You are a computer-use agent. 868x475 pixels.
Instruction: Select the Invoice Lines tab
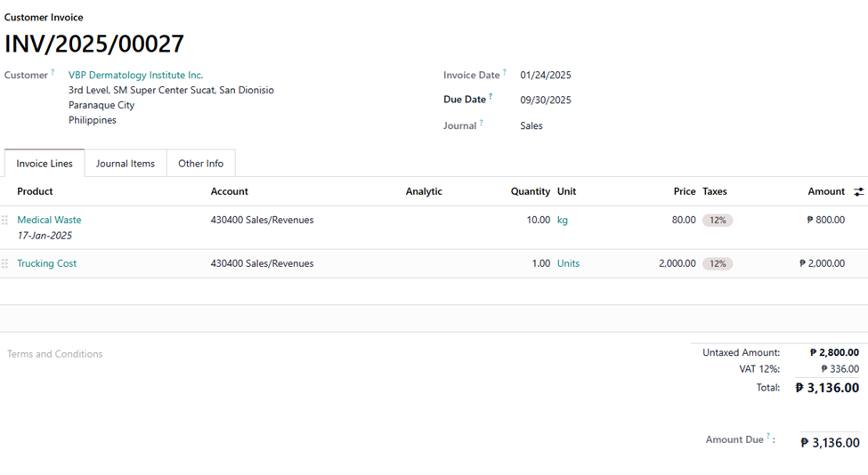click(x=45, y=164)
